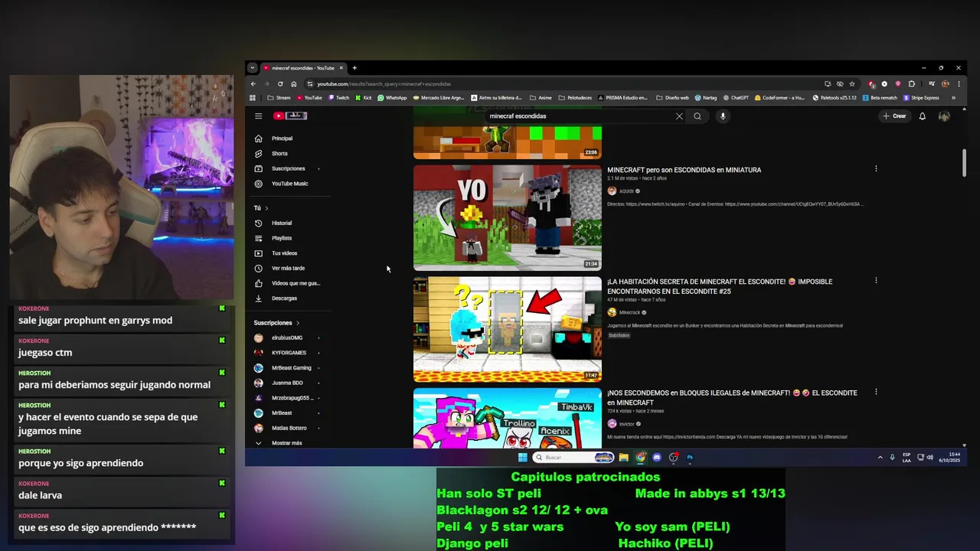Show hidden tray icons chevron
Screen dimensions: 980x551
[x=880, y=458]
